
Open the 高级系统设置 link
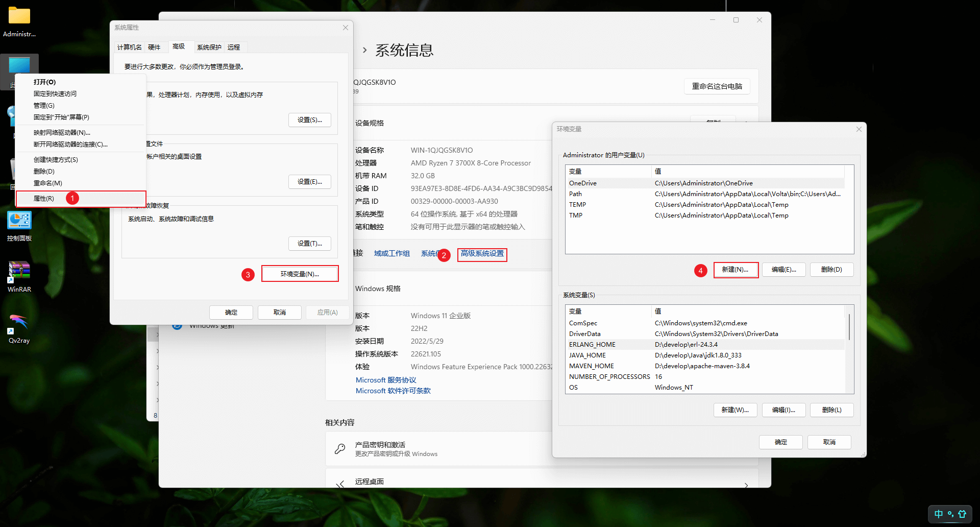[482, 253]
